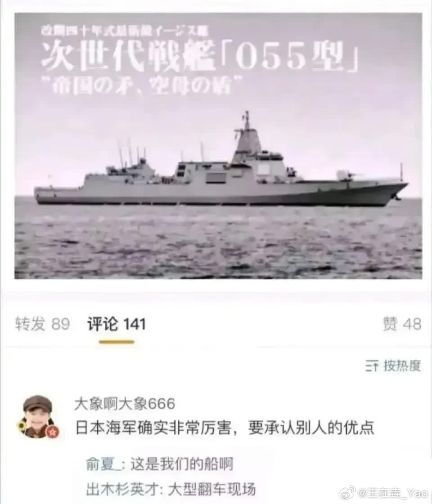Open 大象啊大象666's avatar profile
432x504 pixels.
click(38, 417)
